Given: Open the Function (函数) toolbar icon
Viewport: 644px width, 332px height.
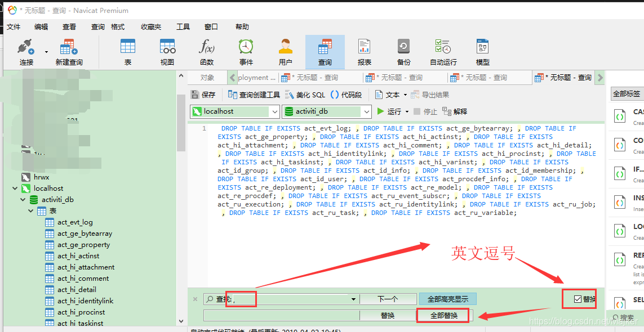Looking at the screenshot, I should 207,52.
